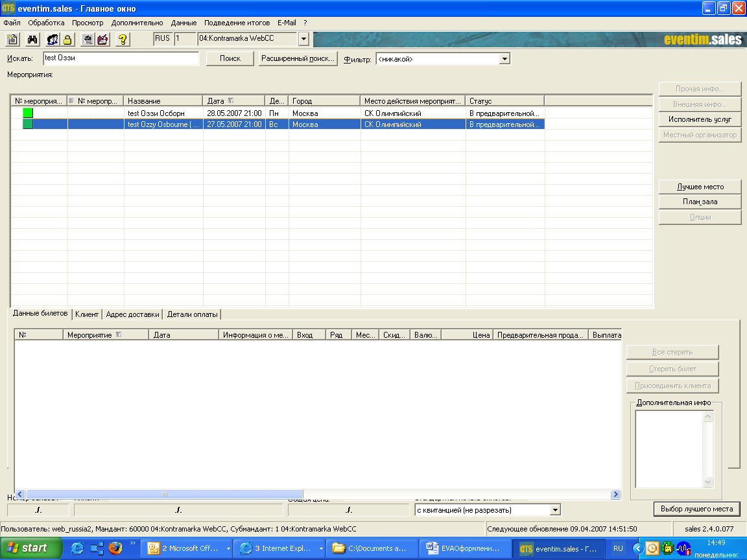Open Расширенный поиск dialog
The image size is (747, 560).
[298, 58]
